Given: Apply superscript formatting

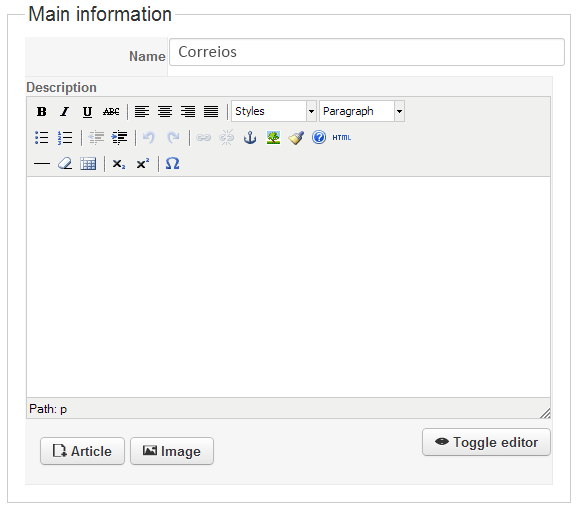Looking at the screenshot, I should pyautogui.click(x=142, y=164).
